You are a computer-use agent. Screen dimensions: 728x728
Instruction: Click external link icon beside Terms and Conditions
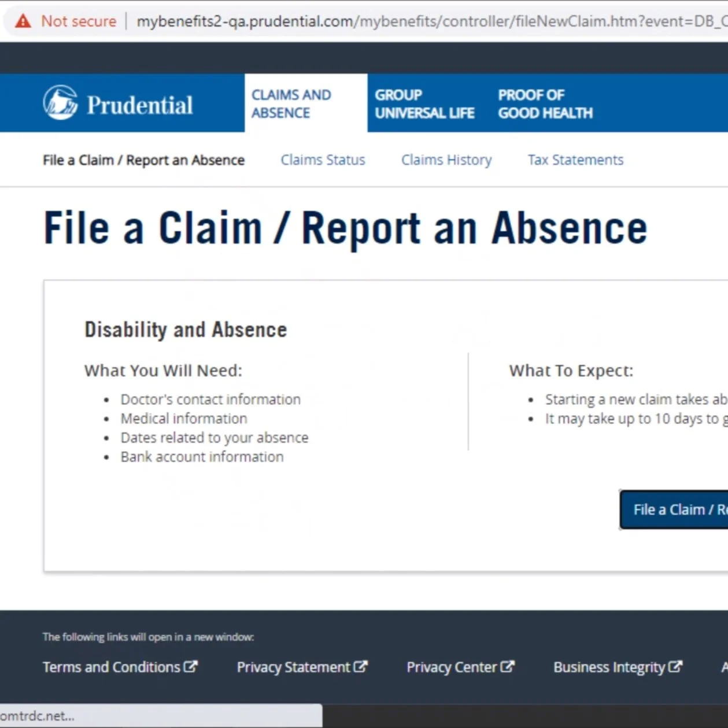pos(191,666)
